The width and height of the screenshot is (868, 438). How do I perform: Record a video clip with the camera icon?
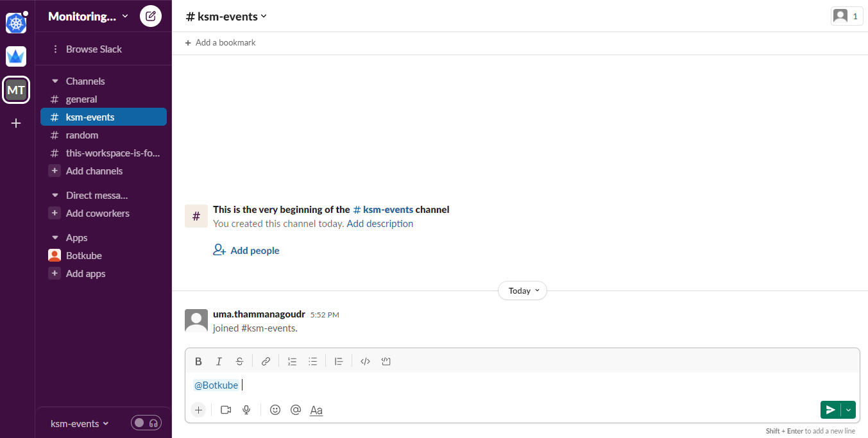pos(226,410)
